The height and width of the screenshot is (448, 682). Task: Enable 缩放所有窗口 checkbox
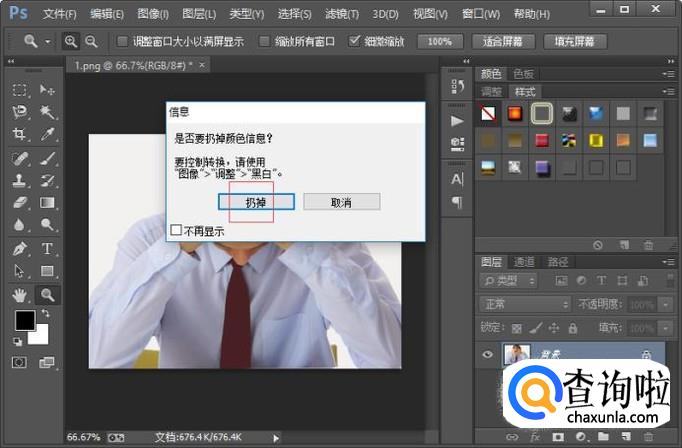tap(264, 42)
